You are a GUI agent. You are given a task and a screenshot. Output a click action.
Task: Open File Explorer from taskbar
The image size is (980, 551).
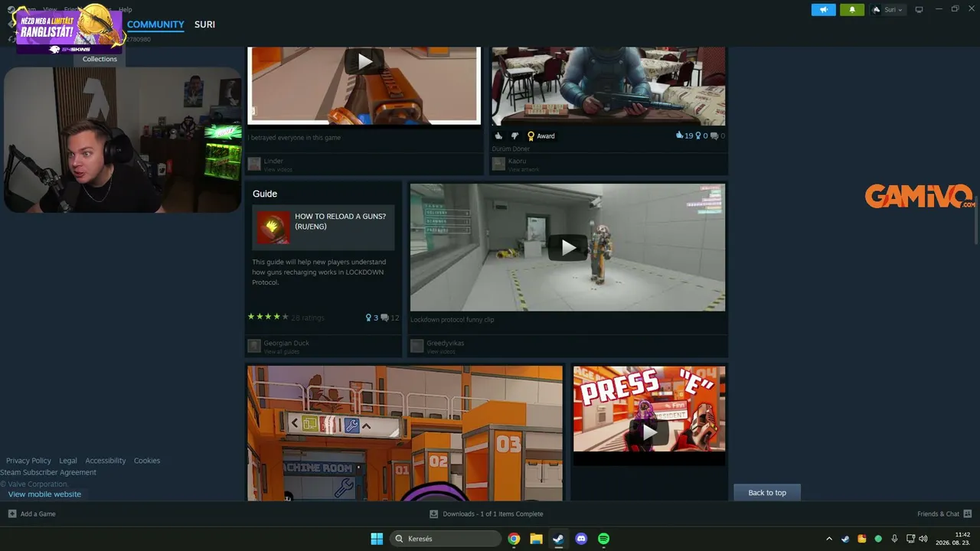click(536, 539)
